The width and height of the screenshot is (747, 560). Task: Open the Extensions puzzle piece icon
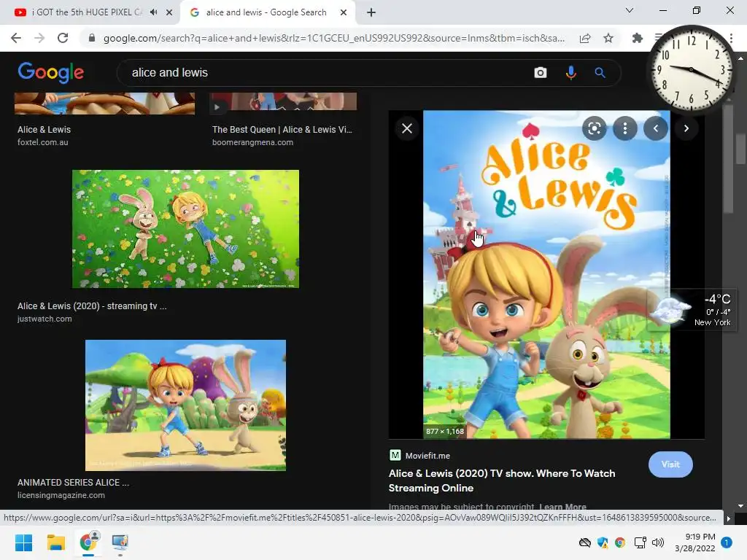[x=637, y=38]
